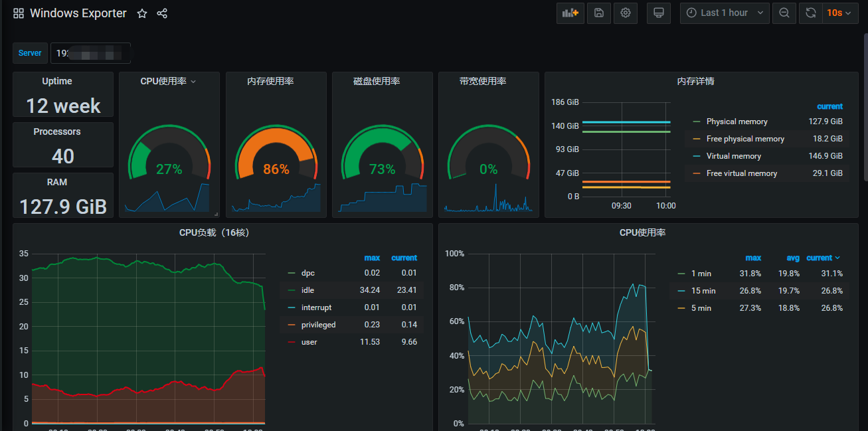Open the Uptime panel title
This screenshot has width=868, height=431.
coord(57,81)
